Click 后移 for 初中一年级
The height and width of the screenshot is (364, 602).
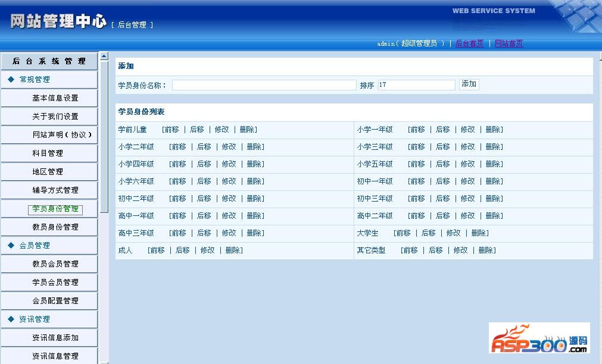pyautogui.click(x=442, y=181)
